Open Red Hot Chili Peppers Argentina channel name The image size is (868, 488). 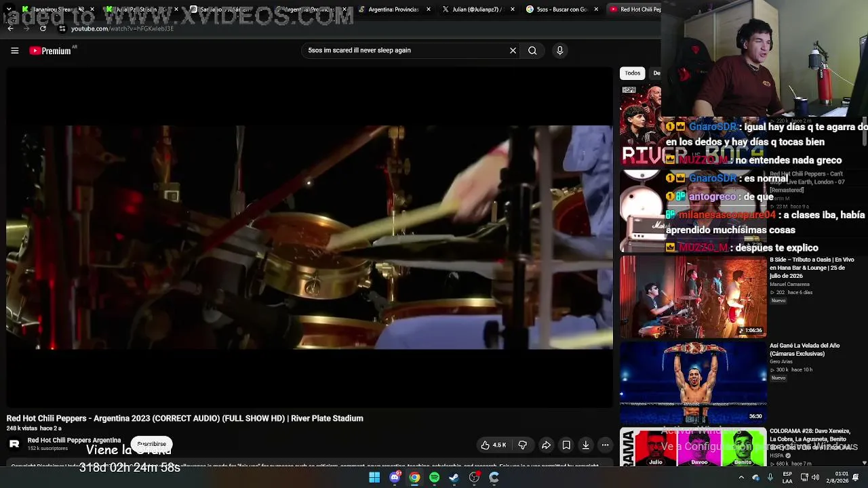pyautogui.click(x=74, y=441)
